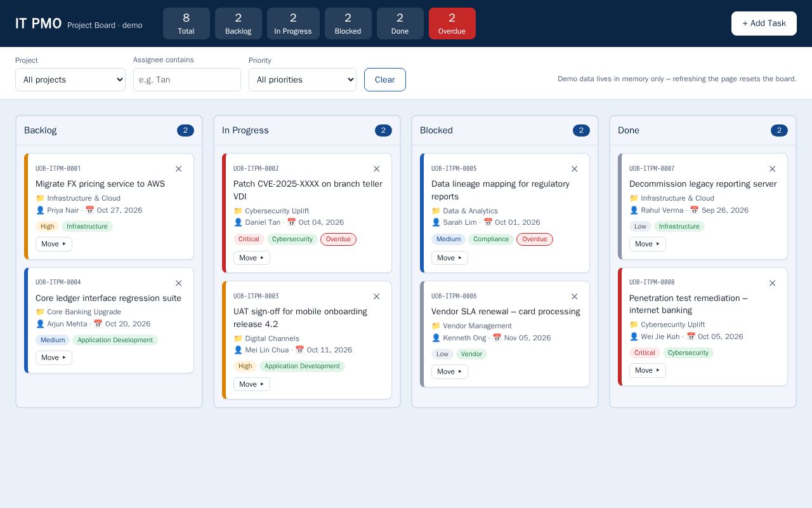Click the Overdue badge on Patch CVE-2025-XXXX card

coord(338,239)
